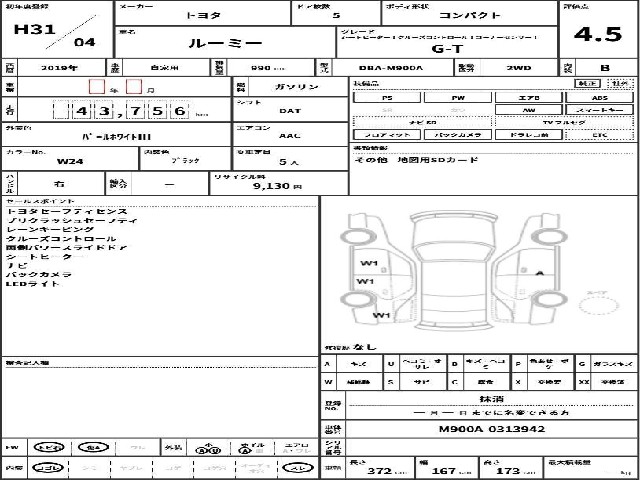
Task: Select the ドラレコ前 equipment box
Action: click(x=529, y=135)
